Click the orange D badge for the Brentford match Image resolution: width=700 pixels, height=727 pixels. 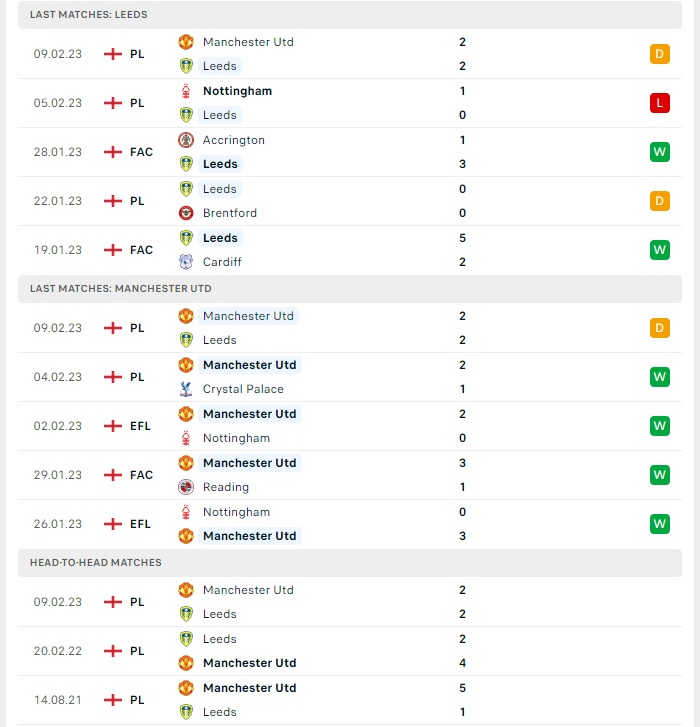pyautogui.click(x=660, y=201)
